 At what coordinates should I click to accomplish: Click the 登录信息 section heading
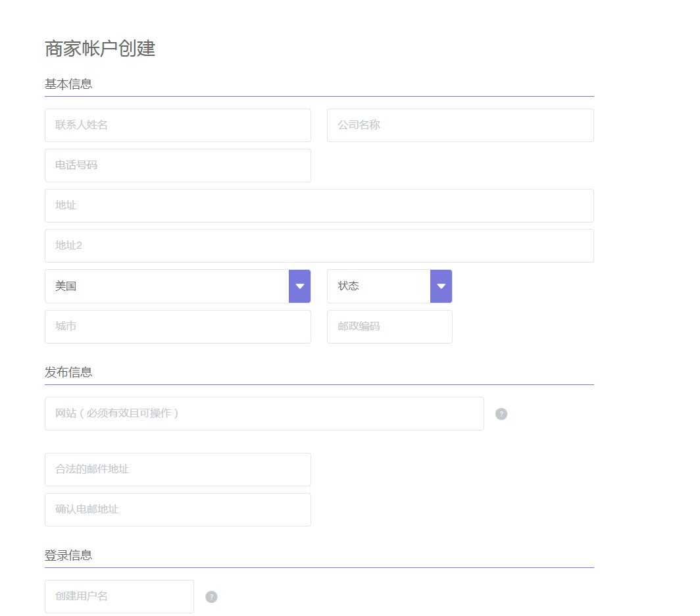point(69,555)
